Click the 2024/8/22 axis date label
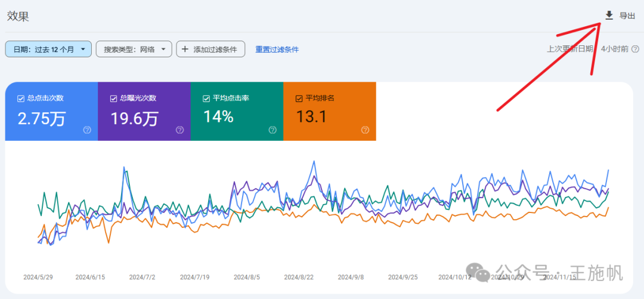 click(299, 277)
